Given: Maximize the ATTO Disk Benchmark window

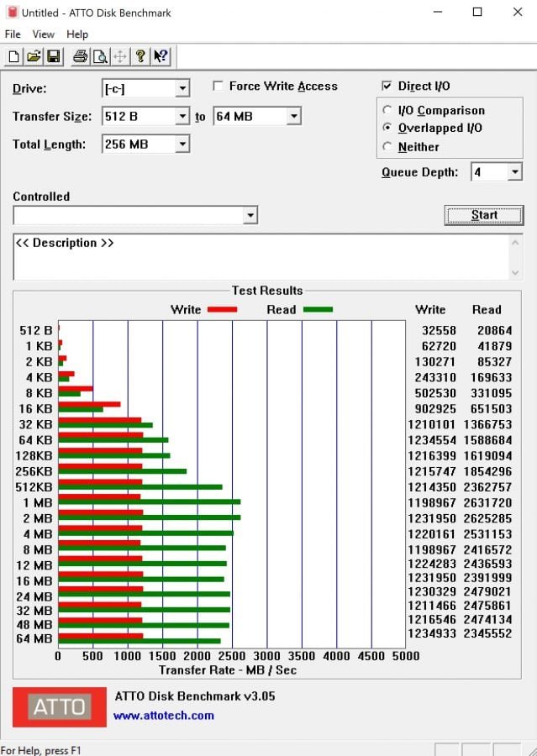Looking at the screenshot, I should [477, 12].
